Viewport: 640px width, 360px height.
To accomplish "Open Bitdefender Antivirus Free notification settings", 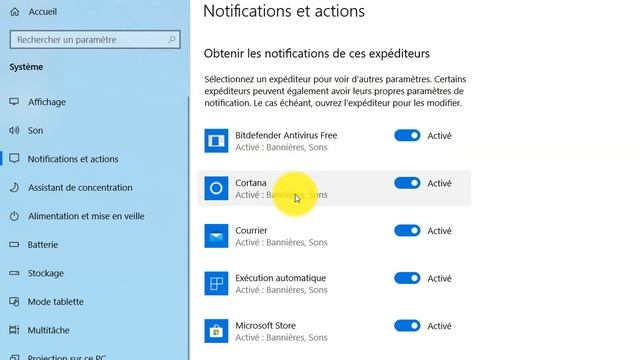I will pyautogui.click(x=334, y=140).
